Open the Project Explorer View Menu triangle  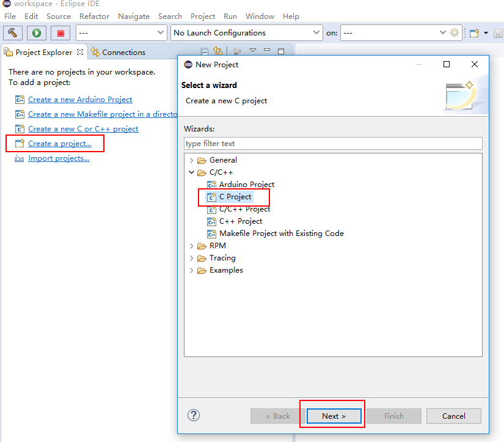click(x=253, y=50)
